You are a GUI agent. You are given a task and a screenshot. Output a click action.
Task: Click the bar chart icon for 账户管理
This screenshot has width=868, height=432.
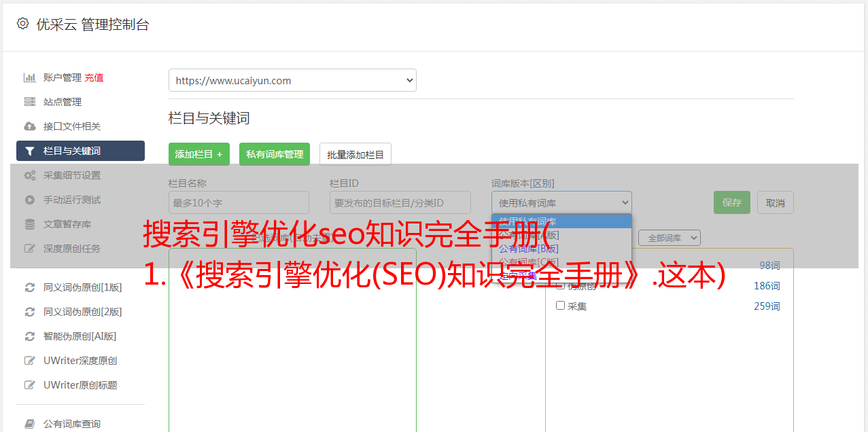pyautogui.click(x=30, y=77)
